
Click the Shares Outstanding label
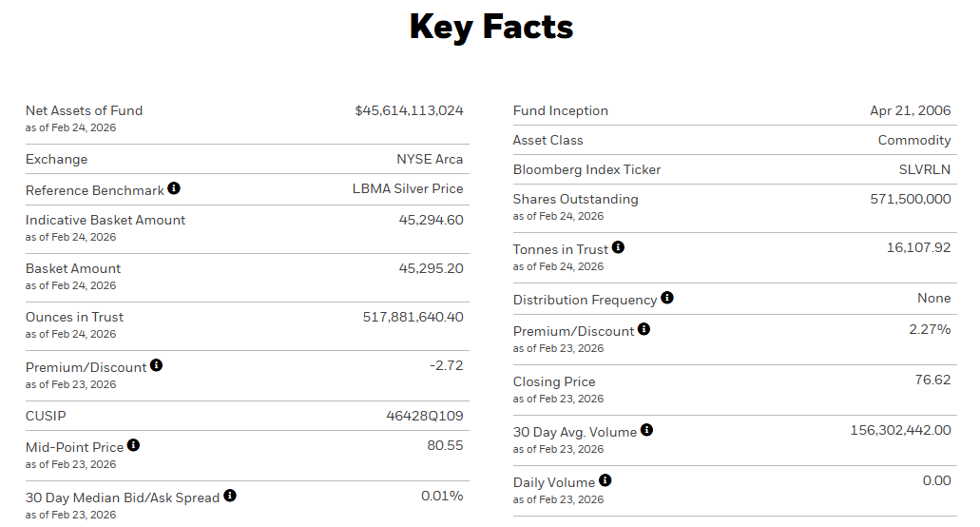pos(575,199)
